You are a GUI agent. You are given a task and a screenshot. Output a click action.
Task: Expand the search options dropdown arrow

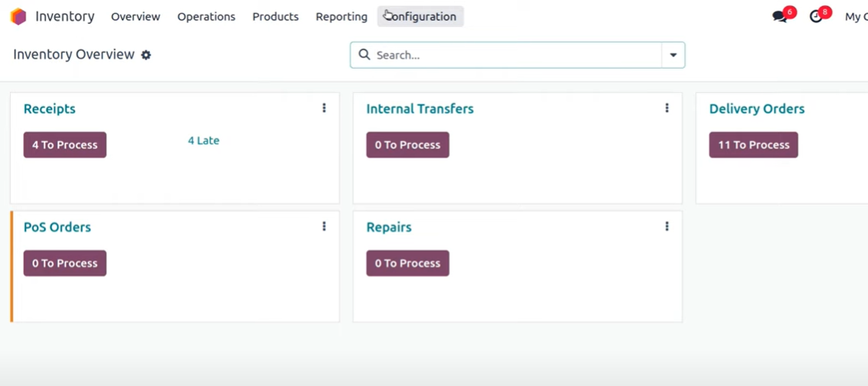click(673, 55)
